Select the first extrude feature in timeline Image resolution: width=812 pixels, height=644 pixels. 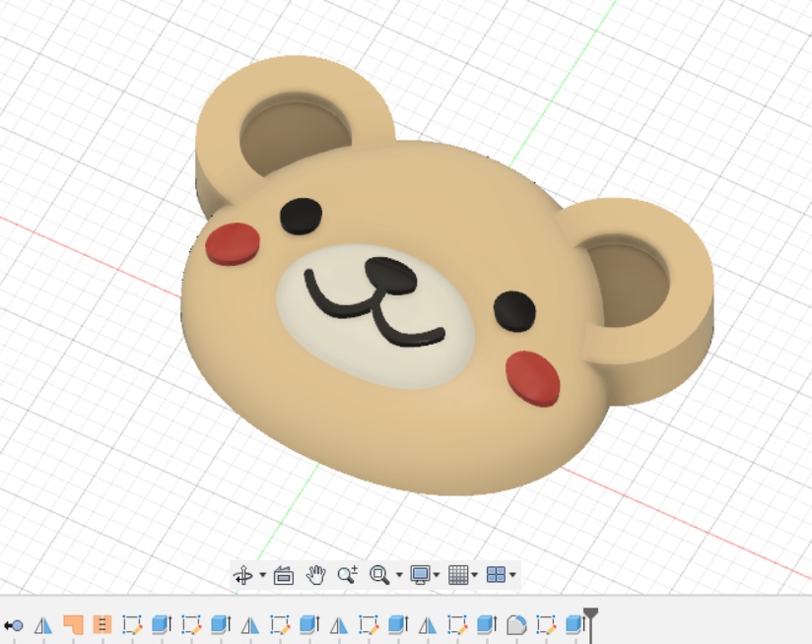pyautogui.click(x=162, y=625)
